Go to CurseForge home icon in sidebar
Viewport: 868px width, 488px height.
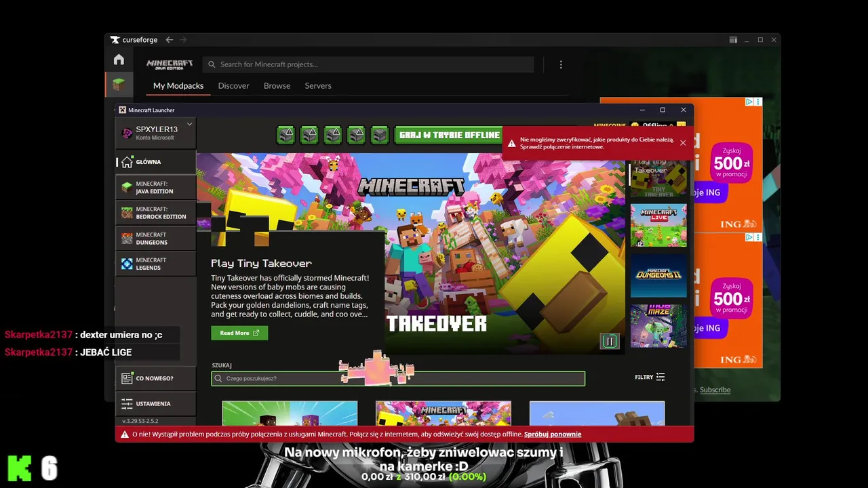pyautogui.click(x=119, y=60)
